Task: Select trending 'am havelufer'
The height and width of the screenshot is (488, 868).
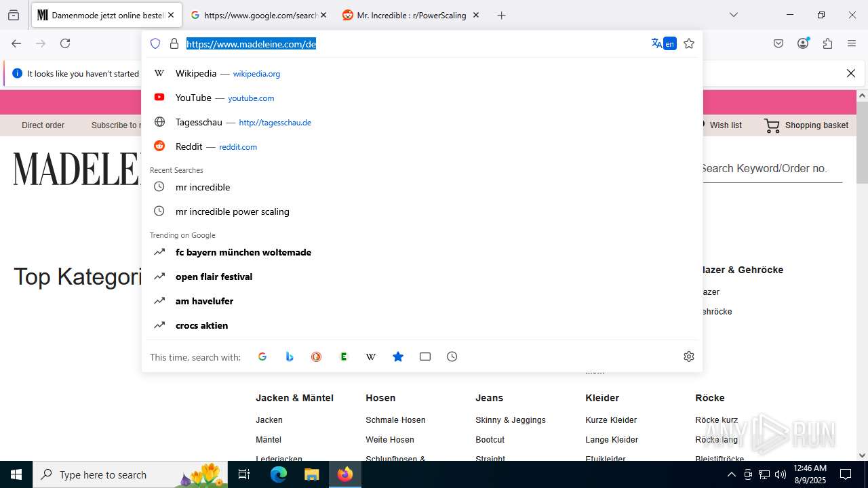Action: click(x=422, y=301)
